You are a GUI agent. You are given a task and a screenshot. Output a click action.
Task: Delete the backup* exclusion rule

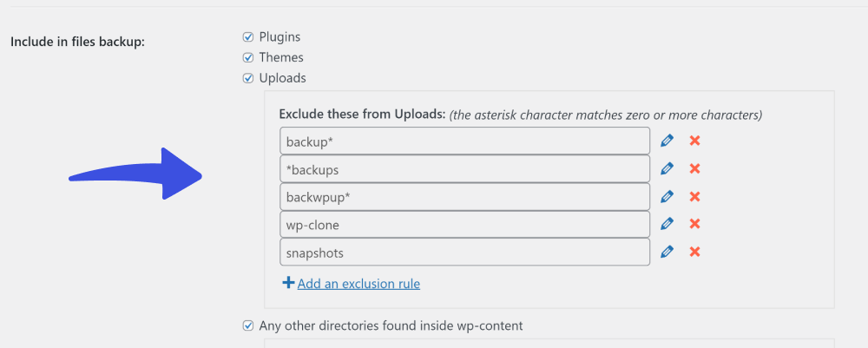(694, 141)
